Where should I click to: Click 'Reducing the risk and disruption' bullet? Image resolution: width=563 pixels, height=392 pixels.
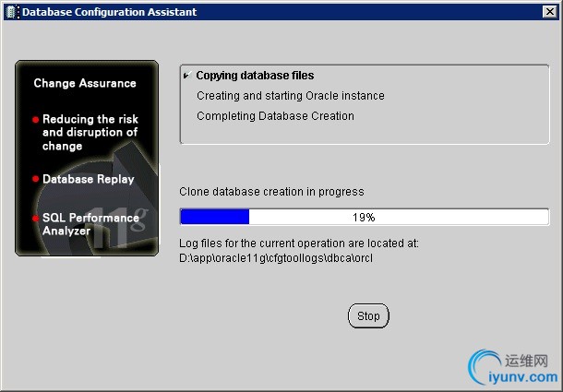click(x=90, y=133)
